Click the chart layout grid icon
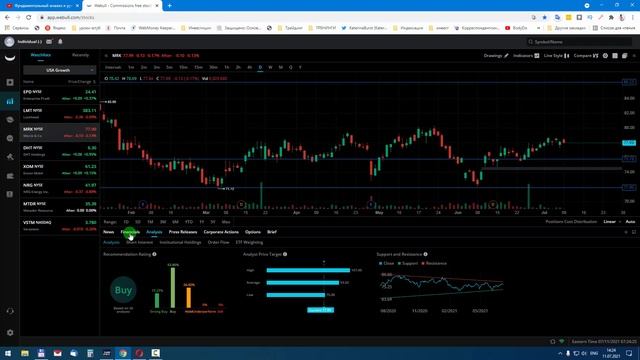 (x=615, y=56)
